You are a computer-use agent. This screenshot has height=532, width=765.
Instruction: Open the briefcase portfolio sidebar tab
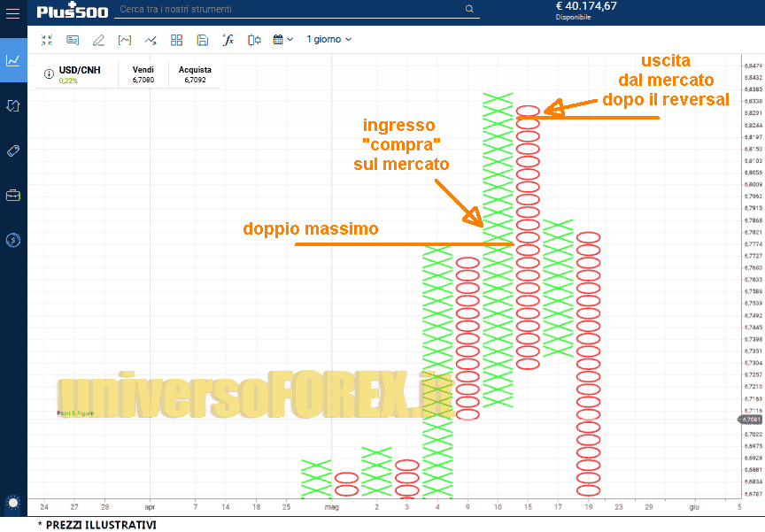[13, 196]
